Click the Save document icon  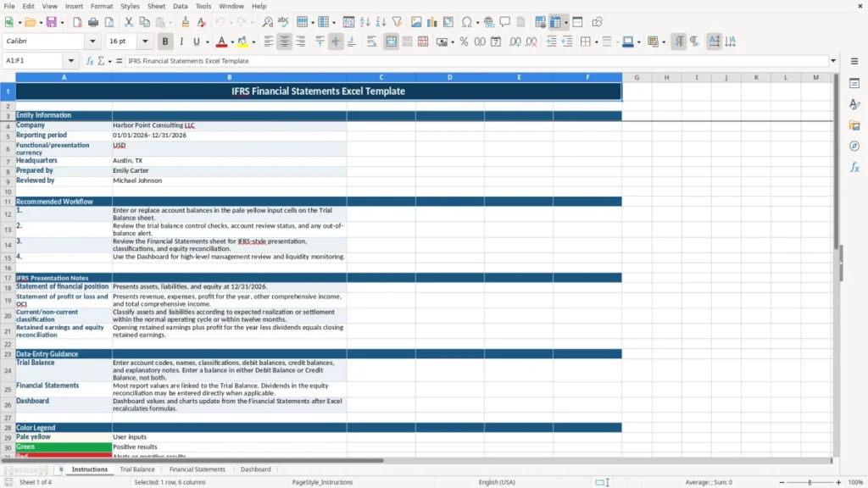click(52, 22)
